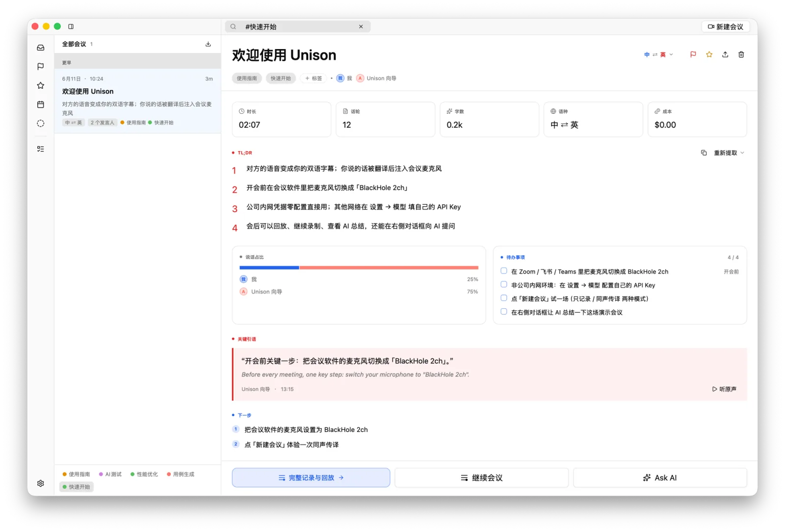The height and width of the screenshot is (532, 785).
Task: Filter by AI测试 tag
Action: 110,474
